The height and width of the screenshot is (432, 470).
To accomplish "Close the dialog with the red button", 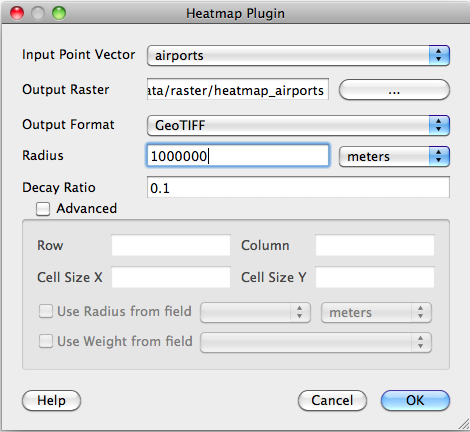I will point(17,14).
